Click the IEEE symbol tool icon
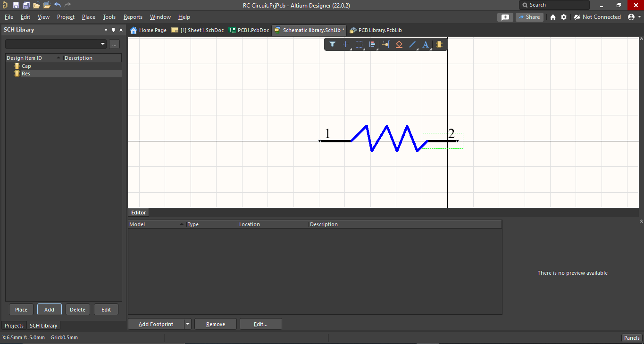Viewport: 644px width, 344px height. click(399, 44)
